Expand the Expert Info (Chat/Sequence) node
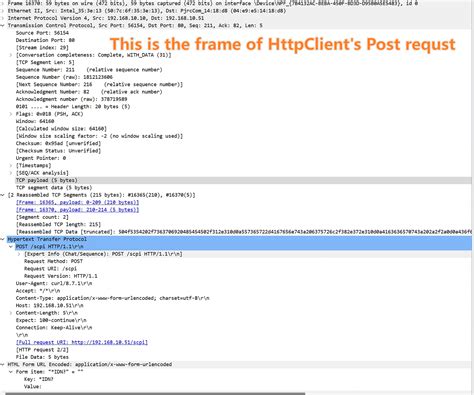 tap(19, 254)
